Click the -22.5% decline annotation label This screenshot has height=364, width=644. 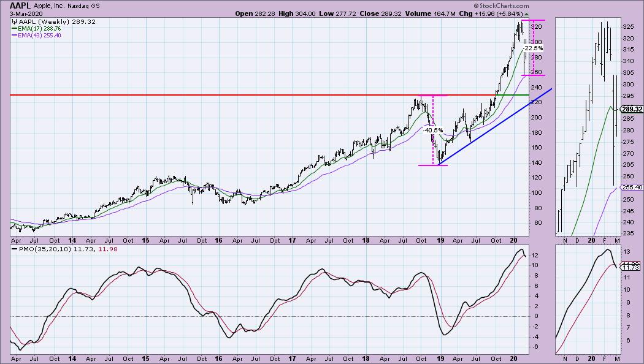533,48
